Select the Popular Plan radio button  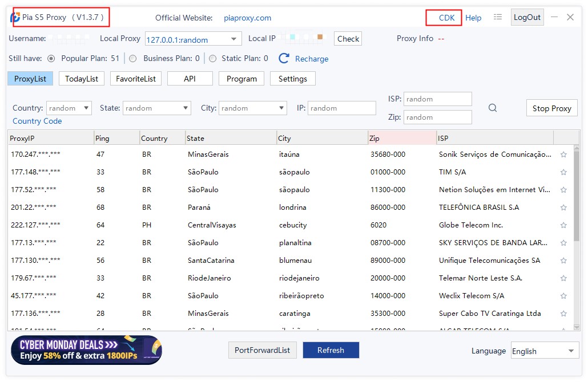(x=51, y=58)
